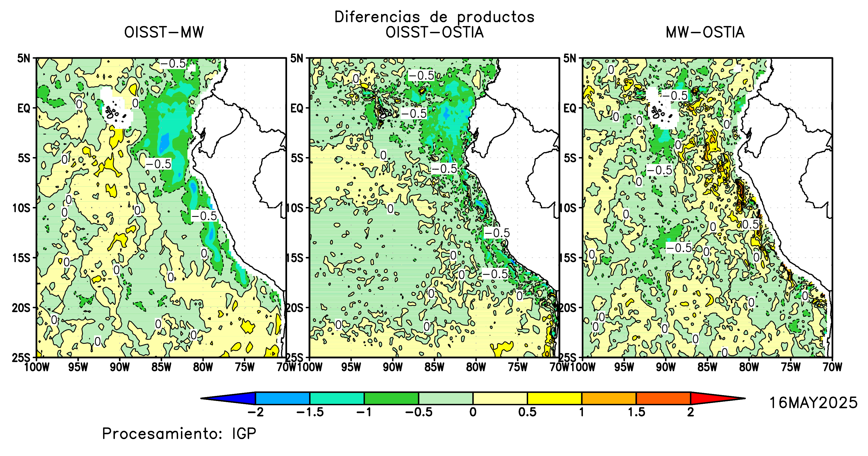Screen dimensions: 868x456
Task: Click the red-orange swatch between 1.5 and 2
Action: (663, 398)
